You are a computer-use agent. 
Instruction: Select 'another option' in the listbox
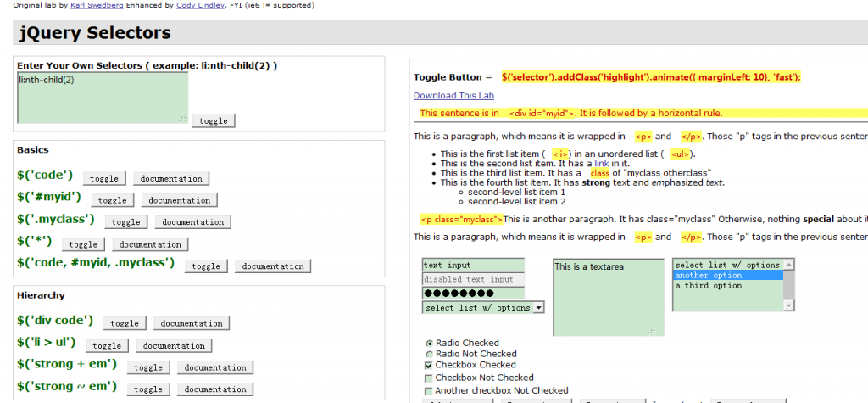(728, 276)
